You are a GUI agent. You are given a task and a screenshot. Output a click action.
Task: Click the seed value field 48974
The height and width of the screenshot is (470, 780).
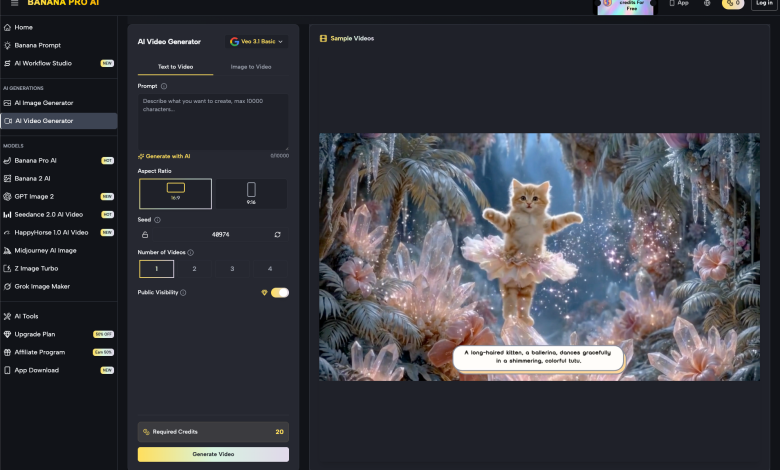221,235
